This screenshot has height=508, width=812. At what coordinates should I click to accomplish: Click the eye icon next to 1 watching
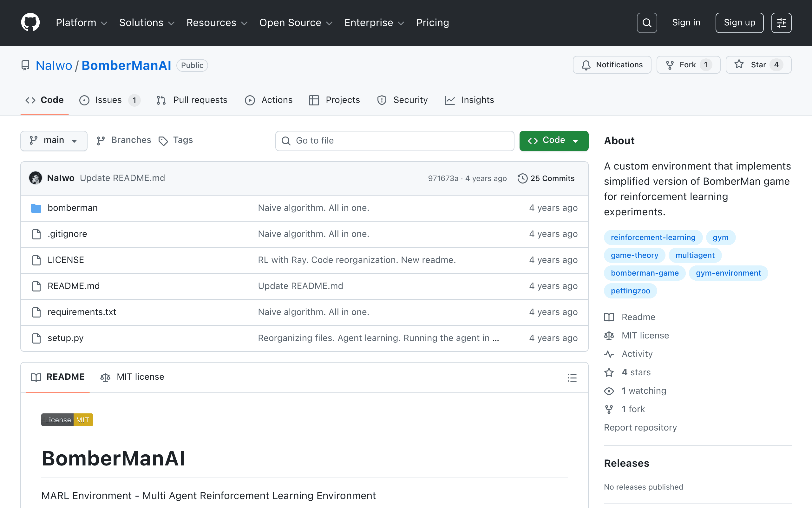[609, 391]
